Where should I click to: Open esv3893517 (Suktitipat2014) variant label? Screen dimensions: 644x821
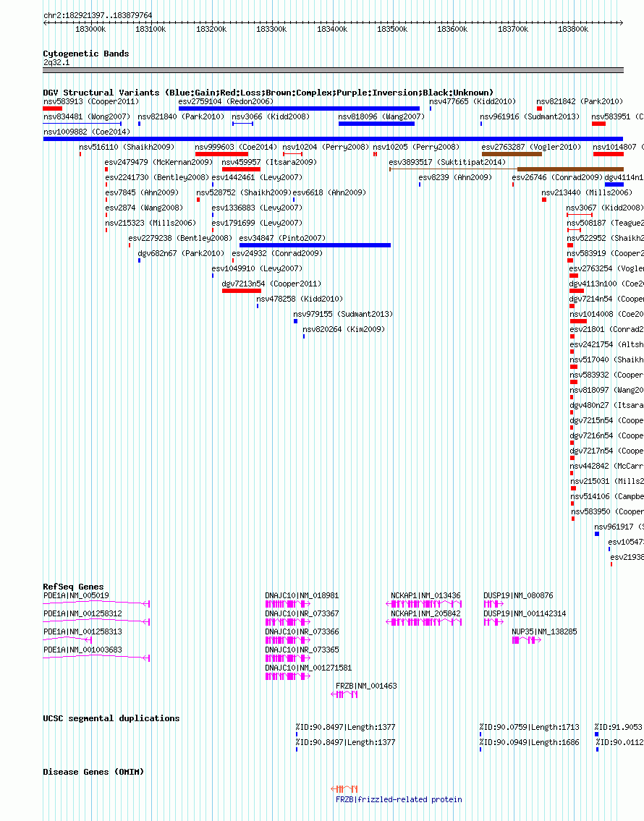pyautogui.click(x=447, y=162)
